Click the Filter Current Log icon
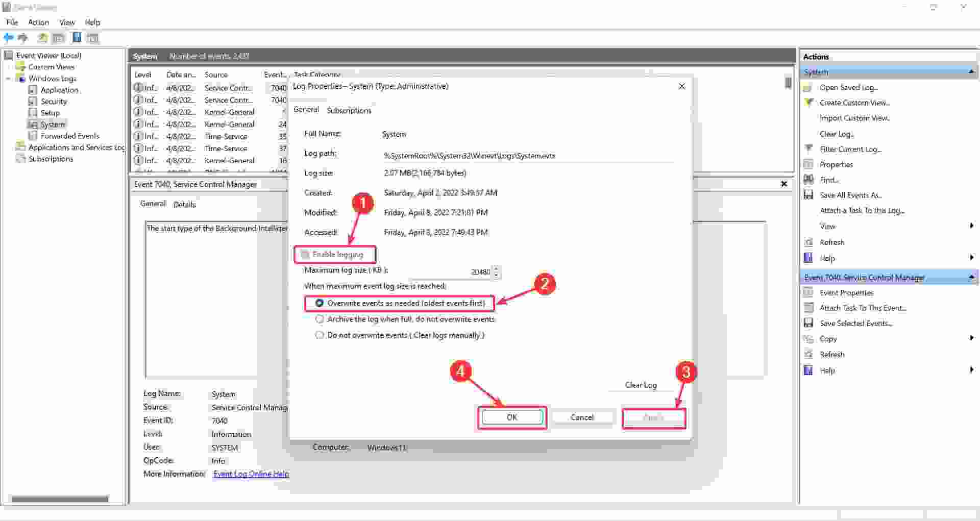The image size is (980, 521). (808, 149)
